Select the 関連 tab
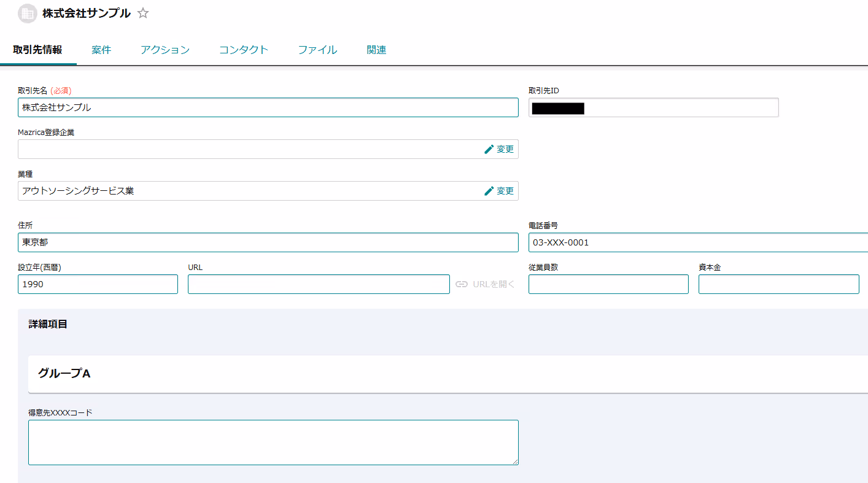This screenshot has height=483, width=868. click(376, 50)
